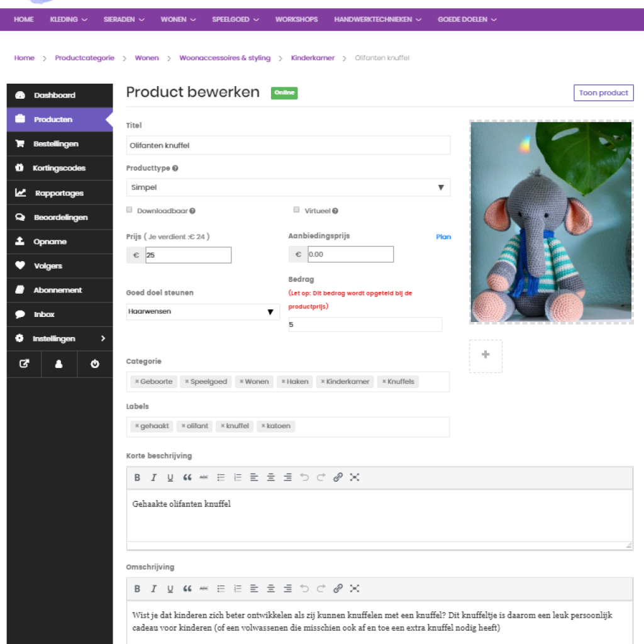The height and width of the screenshot is (644, 644).
Task: Remove the Kinderkamer category tag
Action: (323, 382)
